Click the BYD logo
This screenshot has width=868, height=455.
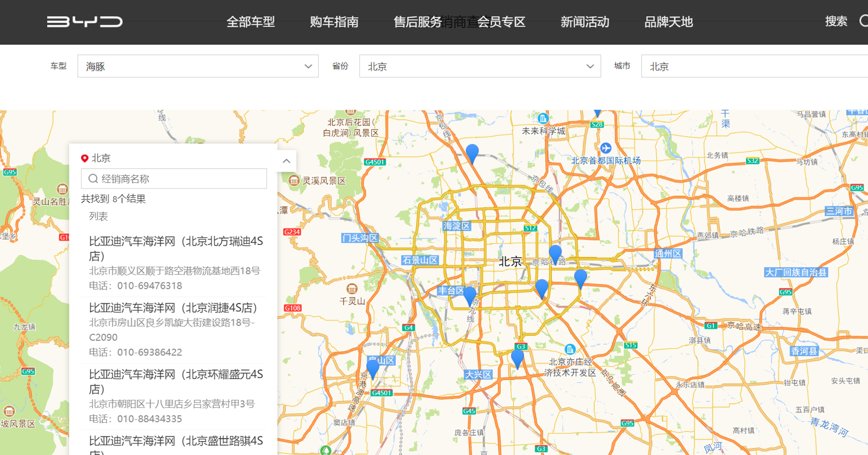(x=85, y=22)
